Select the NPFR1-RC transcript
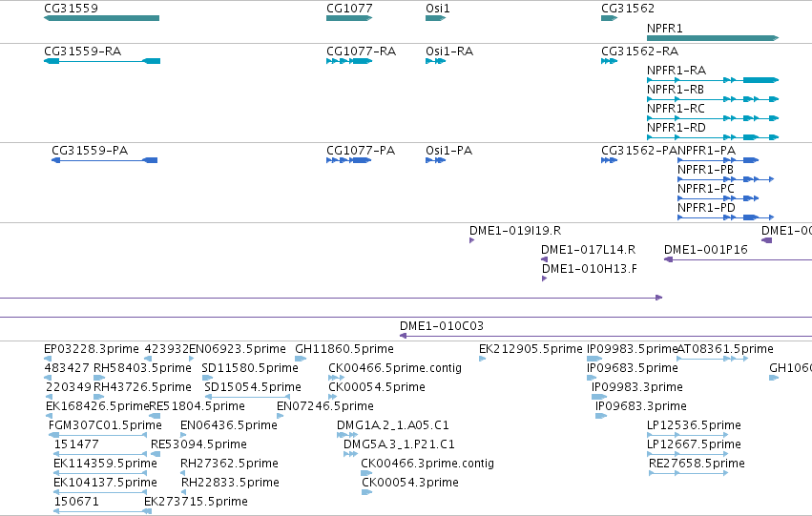The height and width of the screenshot is (516, 812). (x=713, y=118)
